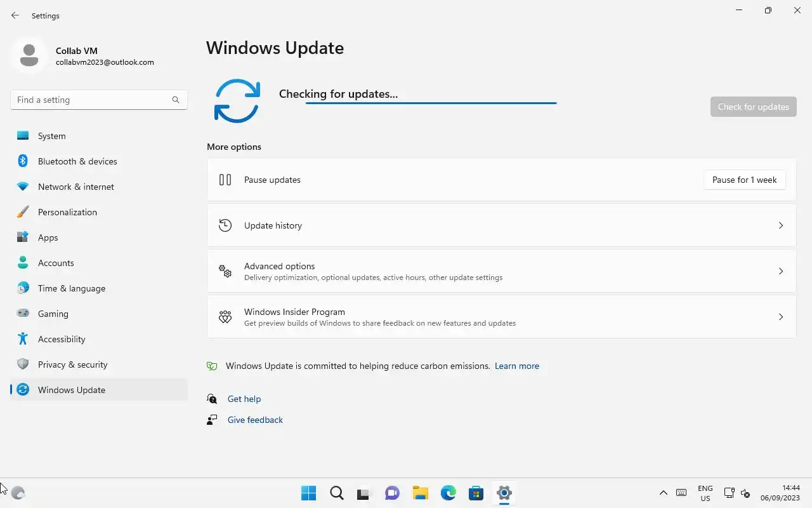Click Pause for 1 week button
This screenshot has width=812, height=508.
(x=745, y=180)
